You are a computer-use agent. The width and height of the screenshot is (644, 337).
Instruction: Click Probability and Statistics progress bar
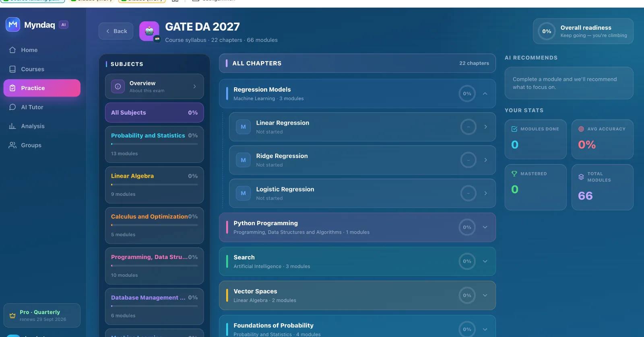tap(155, 144)
